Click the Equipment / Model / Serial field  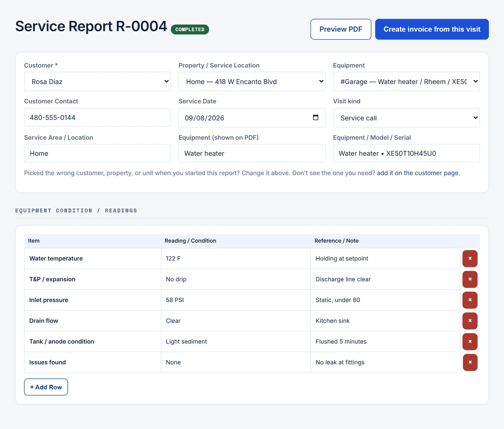click(x=406, y=153)
